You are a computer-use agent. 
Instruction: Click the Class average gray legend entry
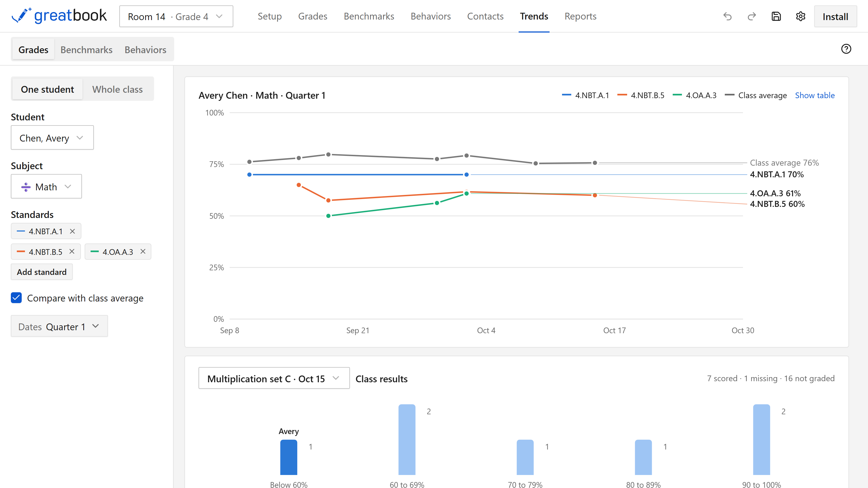coord(755,95)
